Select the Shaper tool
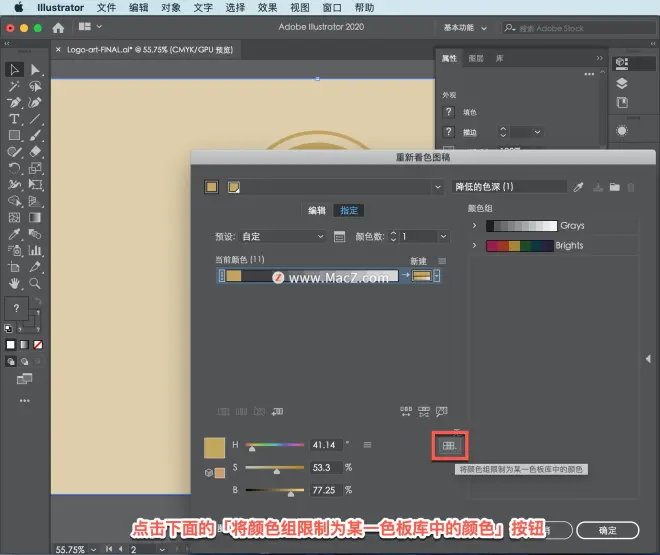The image size is (660, 555). pyautogui.click(x=14, y=152)
